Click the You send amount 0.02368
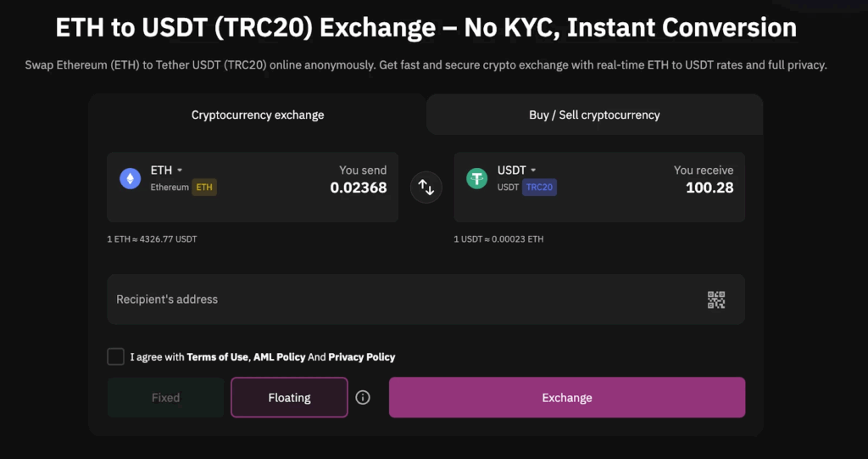This screenshot has height=459, width=868. pos(358,188)
